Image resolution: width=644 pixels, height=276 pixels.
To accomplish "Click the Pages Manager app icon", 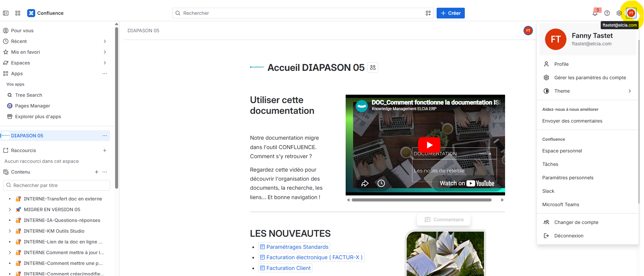I will pyautogui.click(x=10, y=106).
